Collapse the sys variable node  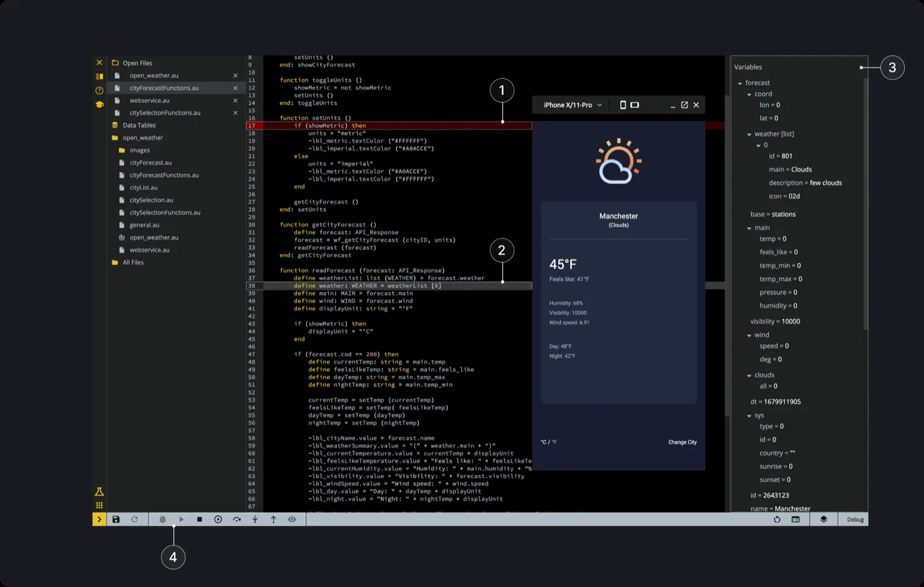click(749, 416)
